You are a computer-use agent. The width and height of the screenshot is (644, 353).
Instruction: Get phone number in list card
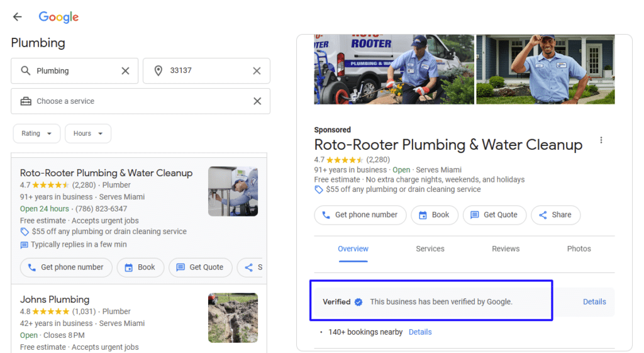pos(66,267)
